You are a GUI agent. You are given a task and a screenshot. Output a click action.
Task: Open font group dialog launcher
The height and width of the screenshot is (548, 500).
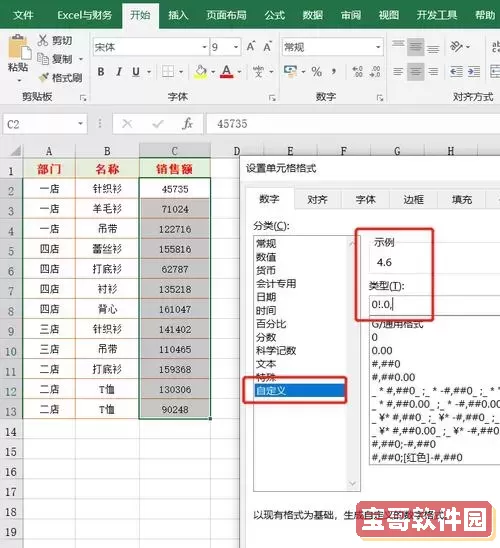(x=272, y=98)
